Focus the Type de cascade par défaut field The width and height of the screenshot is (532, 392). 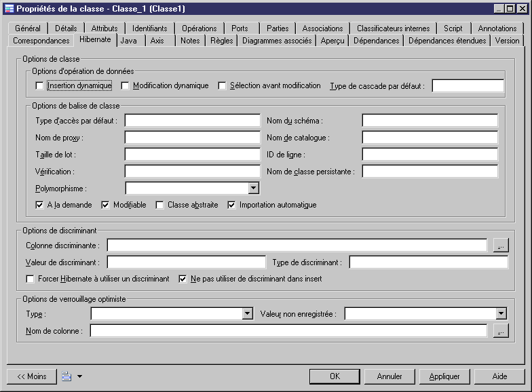coord(468,85)
